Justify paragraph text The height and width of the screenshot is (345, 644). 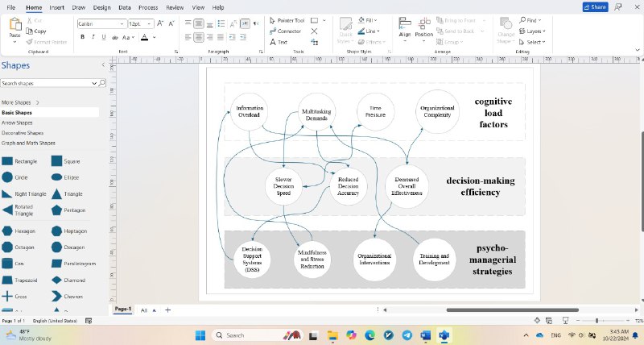(221, 37)
